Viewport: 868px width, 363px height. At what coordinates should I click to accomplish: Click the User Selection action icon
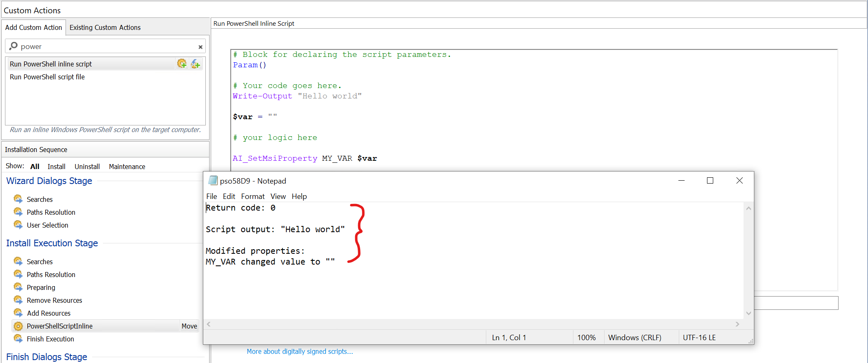coord(18,225)
